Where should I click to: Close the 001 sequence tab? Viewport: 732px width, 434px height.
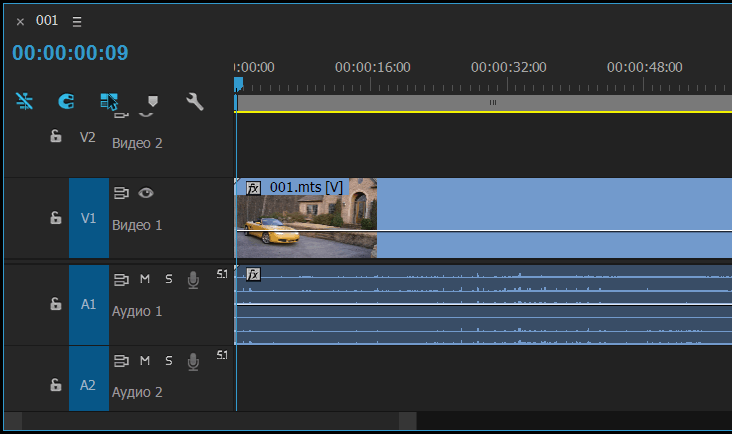pos(20,21)
